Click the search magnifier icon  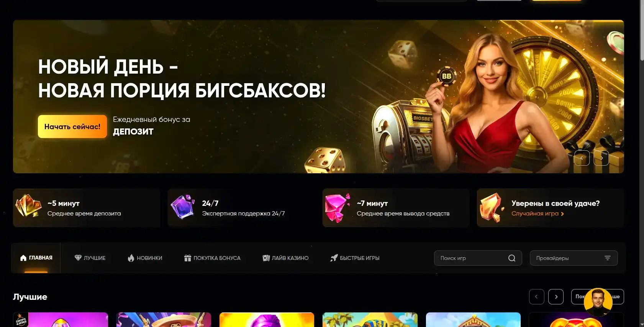(511, 258)
